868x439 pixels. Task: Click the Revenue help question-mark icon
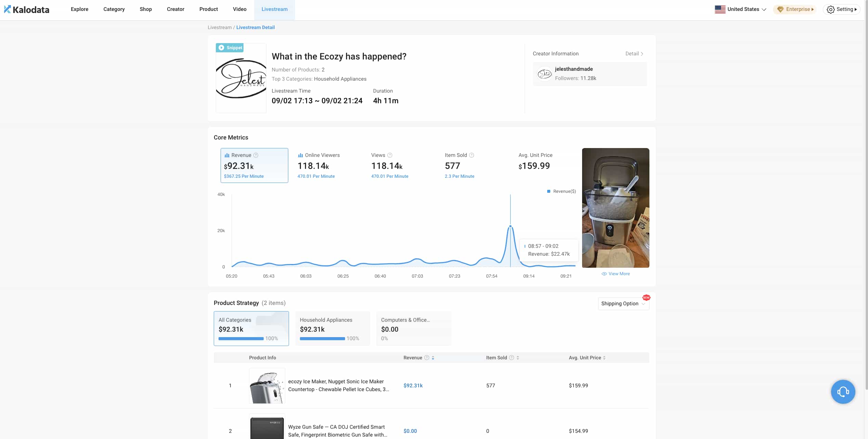[256, 155]
